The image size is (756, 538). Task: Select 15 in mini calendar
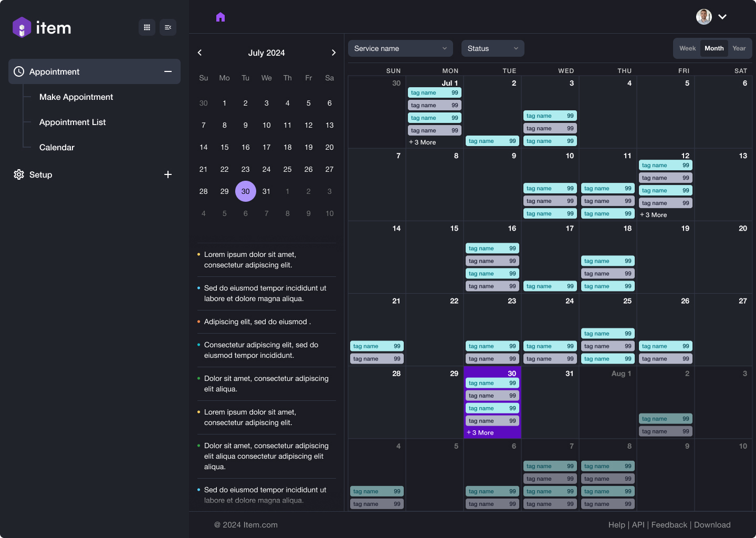tap(225, 147)
